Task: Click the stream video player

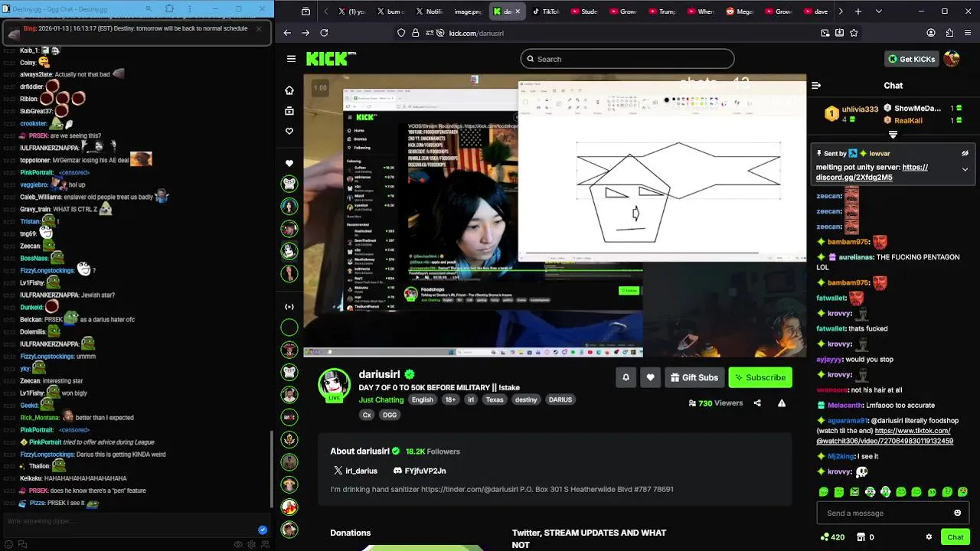Action: (555, 216)
